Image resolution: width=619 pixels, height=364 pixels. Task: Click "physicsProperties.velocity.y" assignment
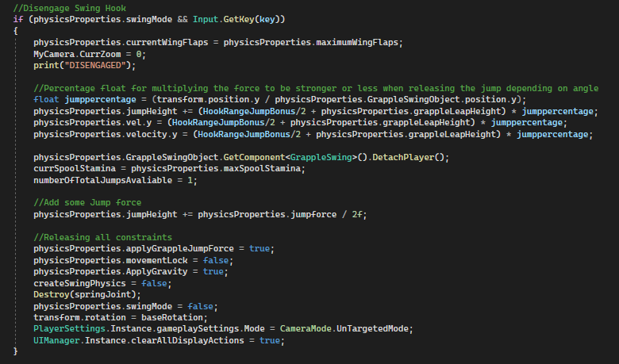[106, 134]
